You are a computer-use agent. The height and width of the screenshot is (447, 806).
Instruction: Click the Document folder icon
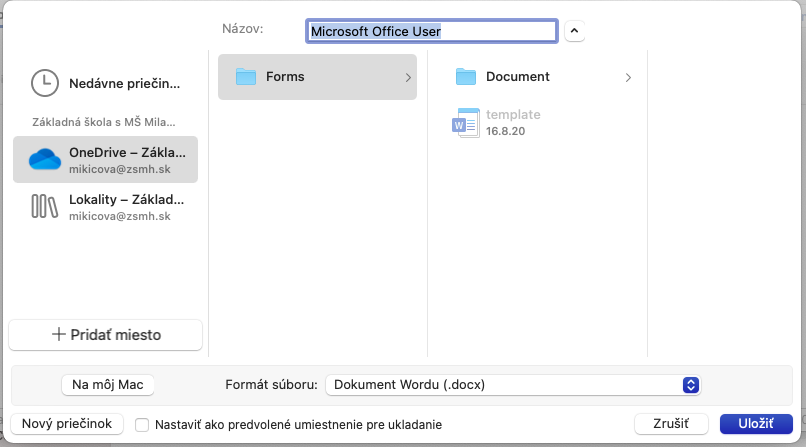[x=465, y=77]
